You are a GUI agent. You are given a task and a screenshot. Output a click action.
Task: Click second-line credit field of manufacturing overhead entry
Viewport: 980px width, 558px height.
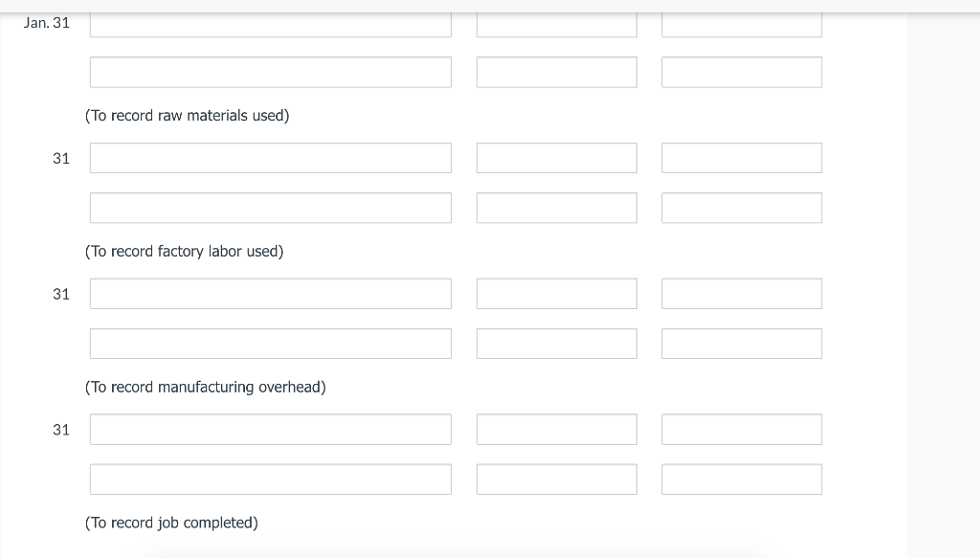tap(741, 344)
